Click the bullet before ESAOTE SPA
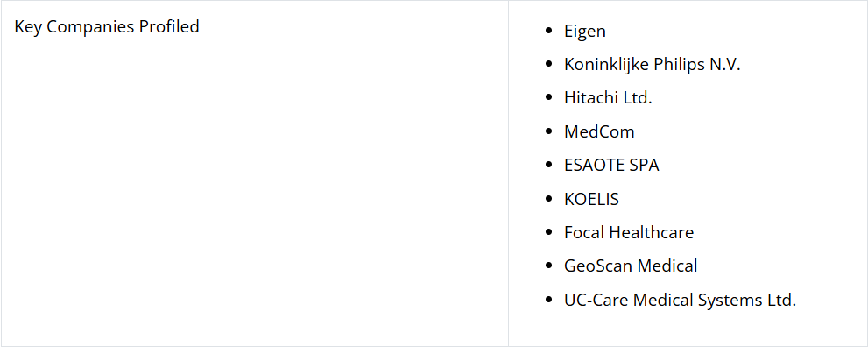 tap(548, 166)
